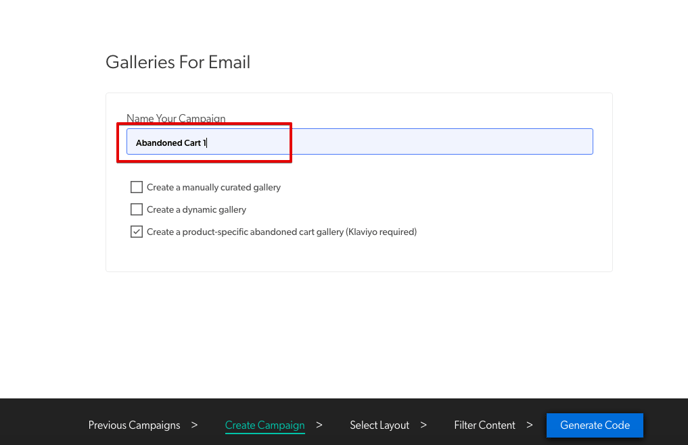688x445 pixels.
Task: Switch to the Select Layout step
Action: pos(379,425)
